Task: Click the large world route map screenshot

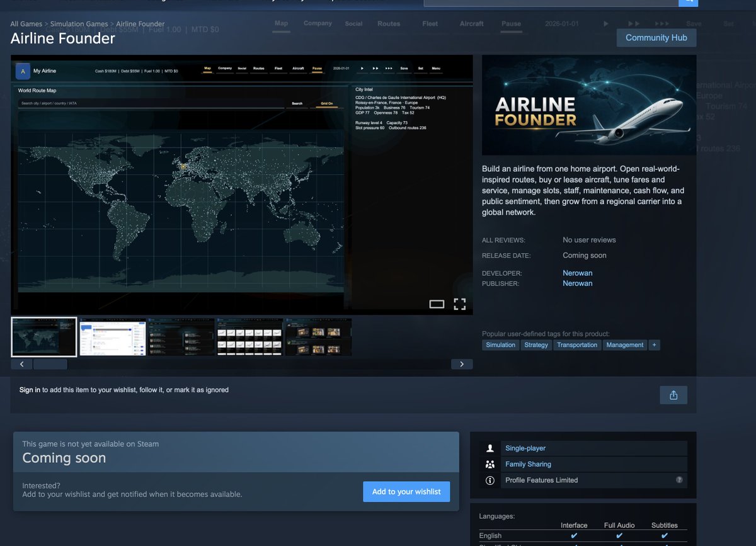Action: click(242, 185)
